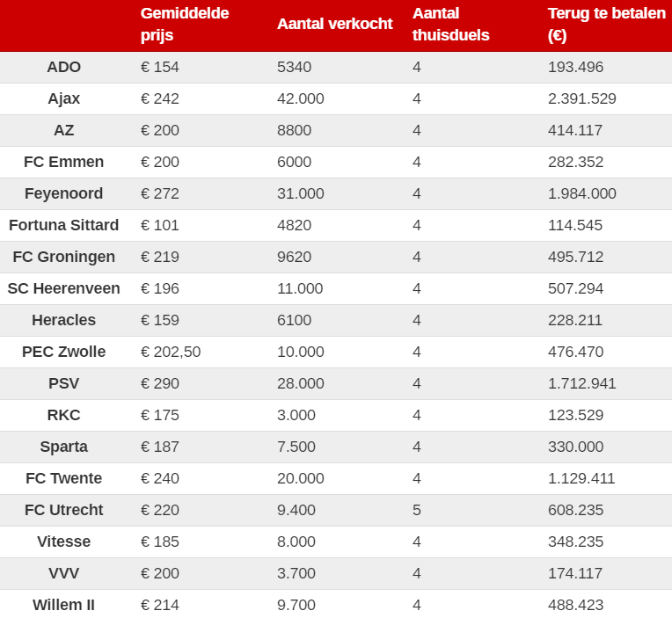Click Feyenoord refund amount 1.984.000
Screen dimensions: 672x618
click(582, 193)
